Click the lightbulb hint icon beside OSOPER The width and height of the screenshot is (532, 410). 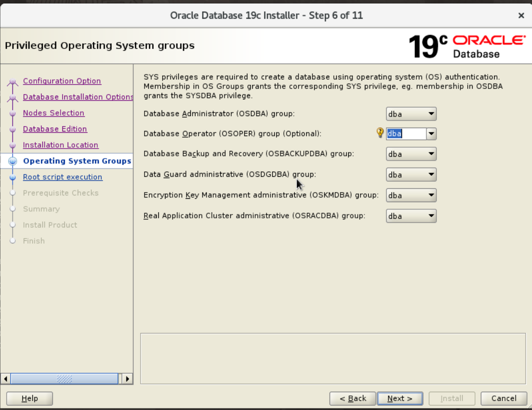click(x=380, y=133)
